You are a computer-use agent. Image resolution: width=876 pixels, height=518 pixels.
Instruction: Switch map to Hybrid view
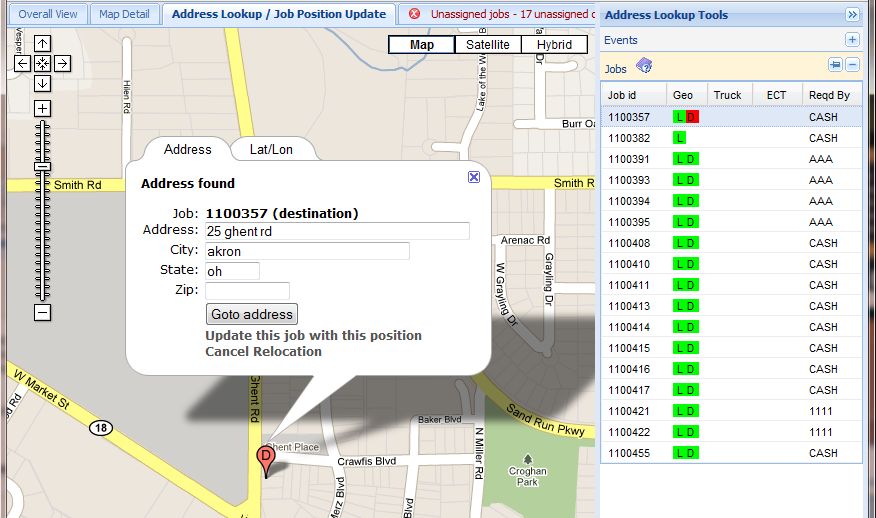pyautogui.click(x=554, y=45)
